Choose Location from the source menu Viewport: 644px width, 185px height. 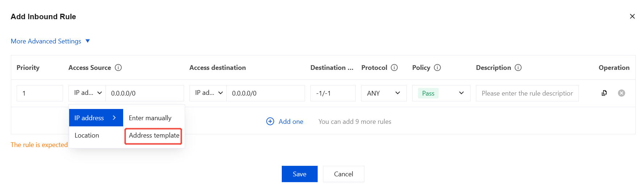(x=96, y=135)
